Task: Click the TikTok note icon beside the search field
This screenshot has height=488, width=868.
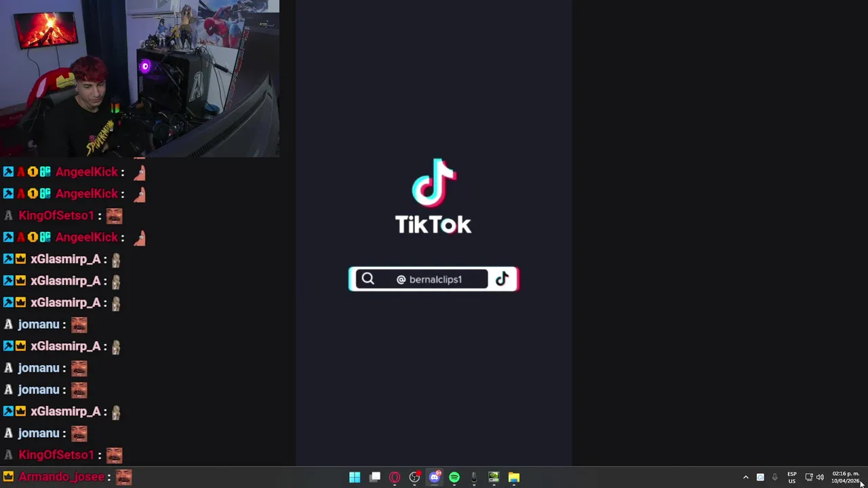Action: tap(502, 279)
